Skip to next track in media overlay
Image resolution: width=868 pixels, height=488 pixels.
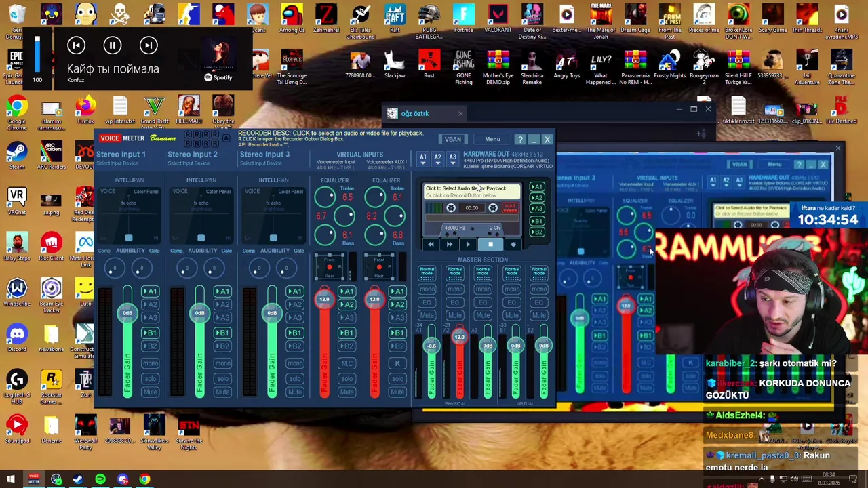149,45
